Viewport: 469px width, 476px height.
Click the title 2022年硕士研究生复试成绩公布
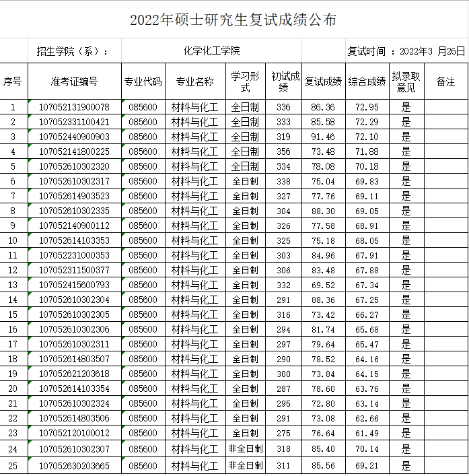coord(233,20)
